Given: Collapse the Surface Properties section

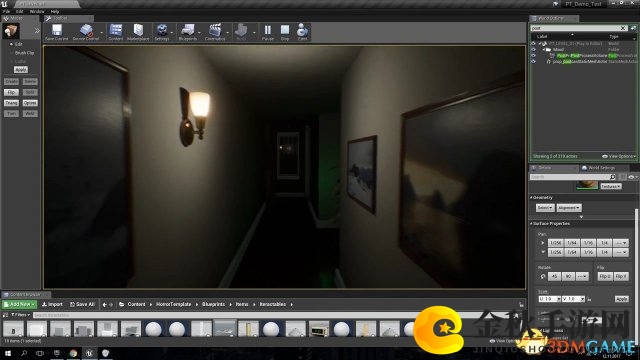Looking at the screenshot, I should (532, 224).
